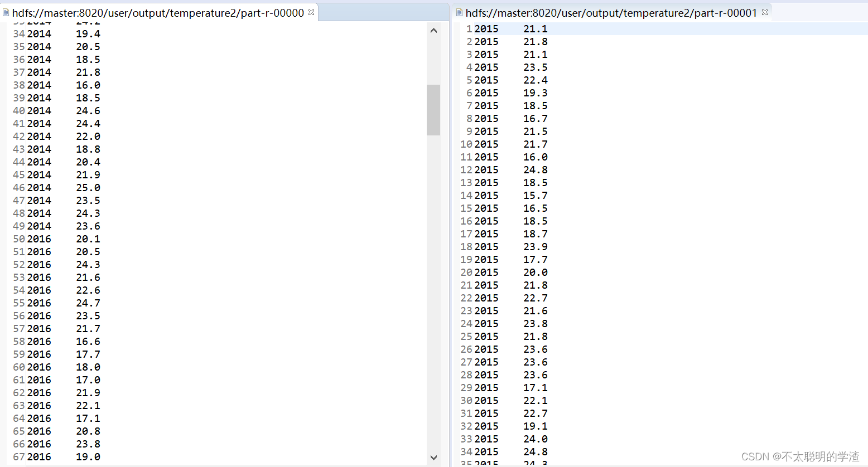The image size is (868, 467).
Task: Select value 21.1 on line 1 of part-r-00001
Action: tap(536, 29)
